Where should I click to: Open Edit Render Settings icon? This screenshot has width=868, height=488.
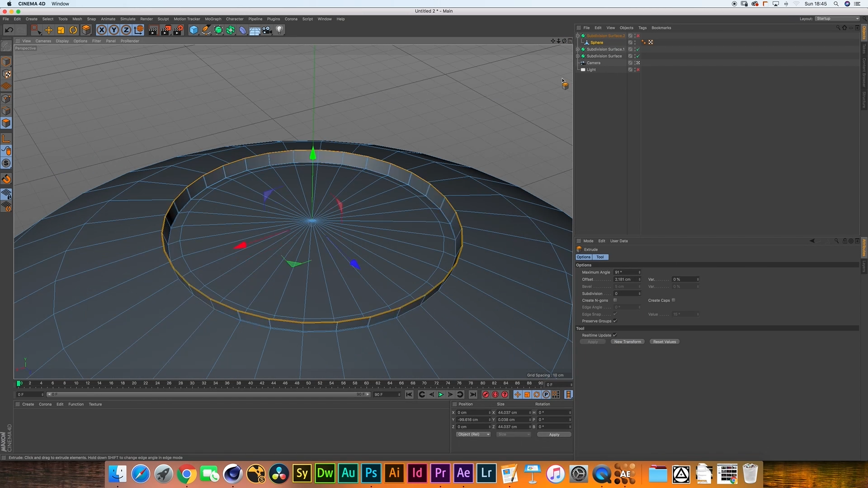click(x=178, y=30)
